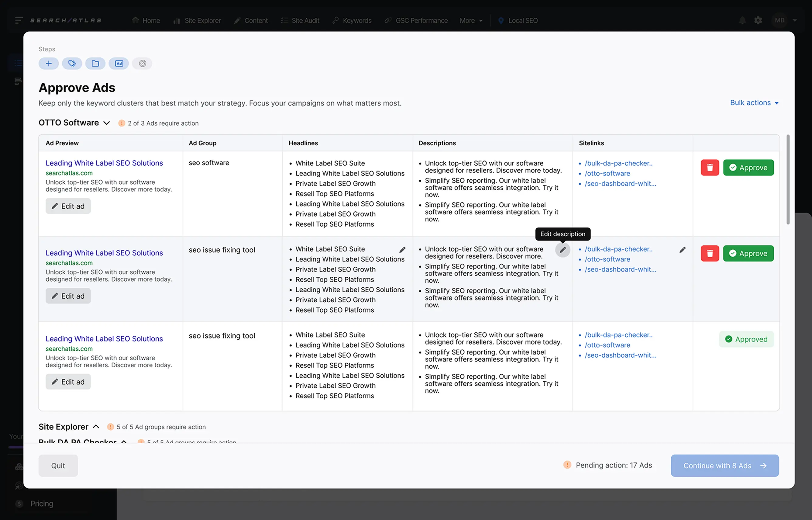The height and width of the screenshot is (520, 812).
Task: Click sitelinks pencil icon in second row
Action: point(682,250)
